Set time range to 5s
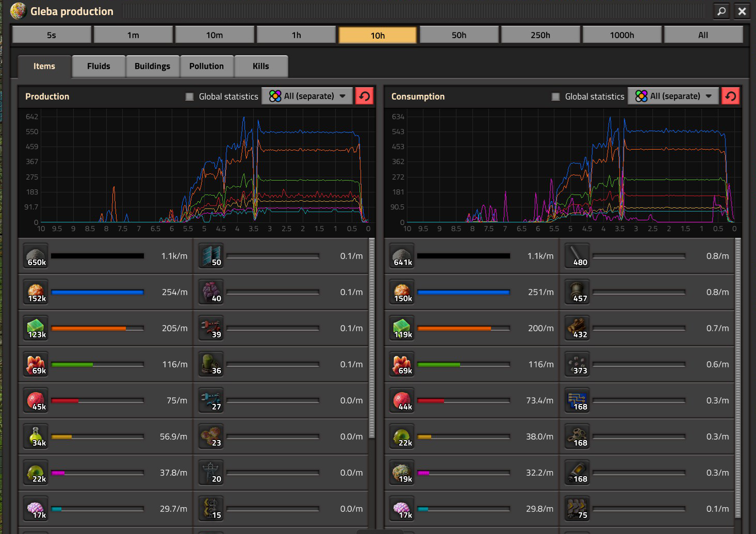Image resolution: width=756 pixels, height=534 pixels. click(x=52, y=35)
